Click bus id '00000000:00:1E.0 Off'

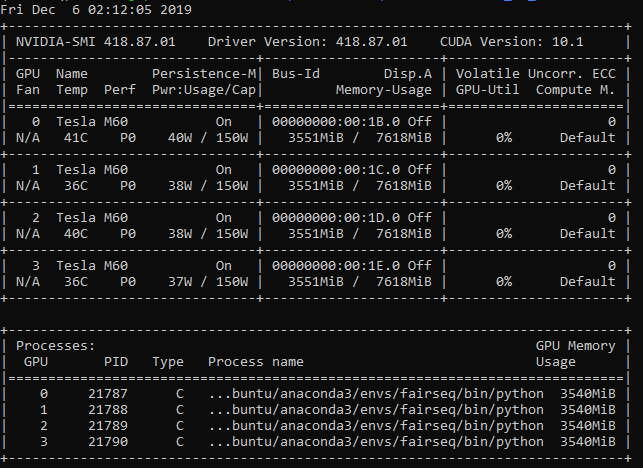[352, 266]
